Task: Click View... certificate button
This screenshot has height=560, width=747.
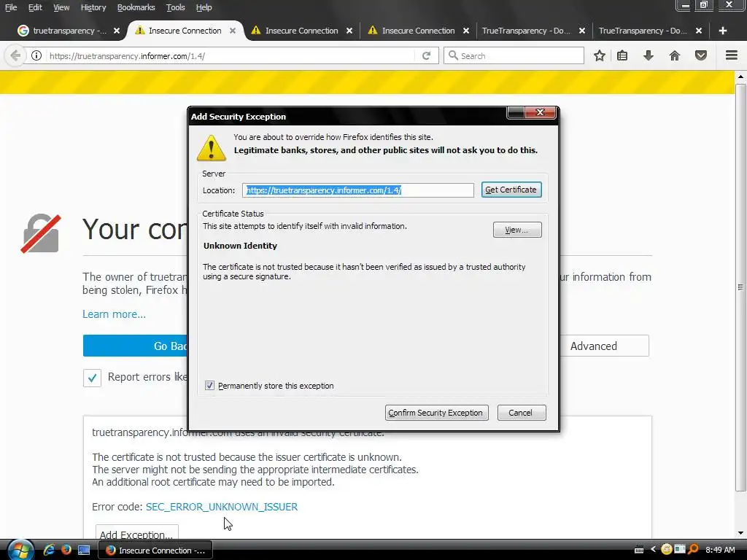Action: (x=517, y=230)
